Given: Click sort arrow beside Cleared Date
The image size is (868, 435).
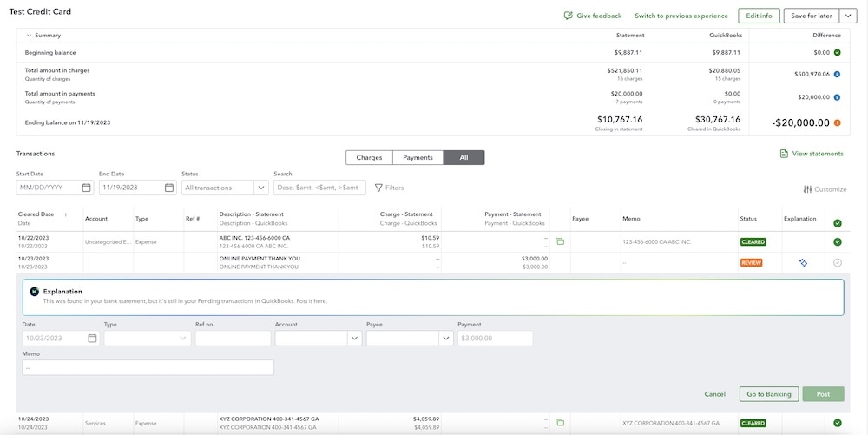Looking at the screenshot, I should point(65,214).
